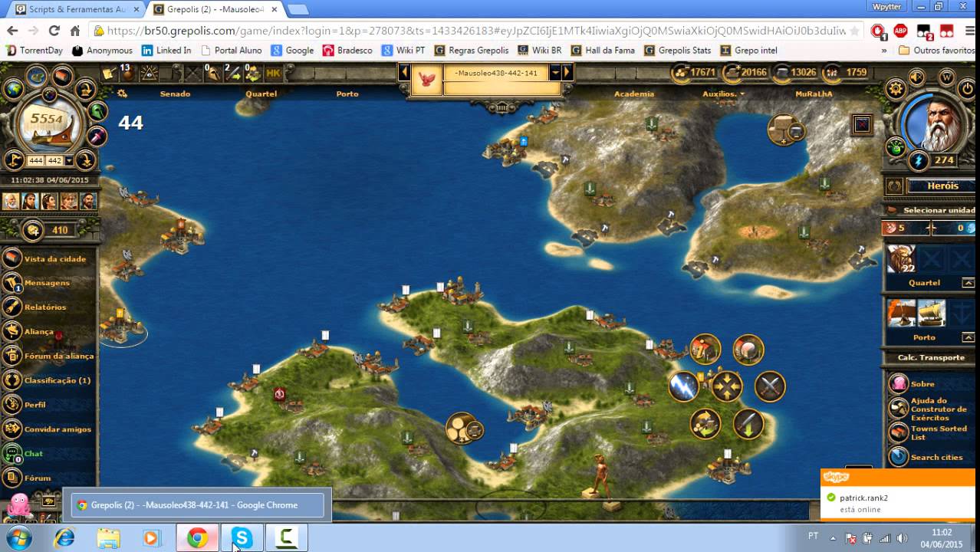This screenshot has width=980, height=552.
Task: Click the support sword-down ring icon
Action: [748, 423]
